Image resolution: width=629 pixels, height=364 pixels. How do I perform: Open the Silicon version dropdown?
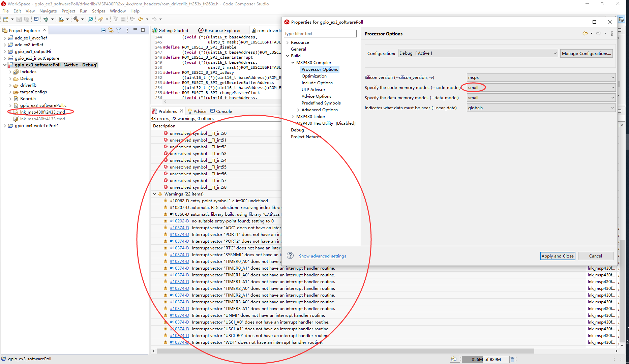[541, 78]
